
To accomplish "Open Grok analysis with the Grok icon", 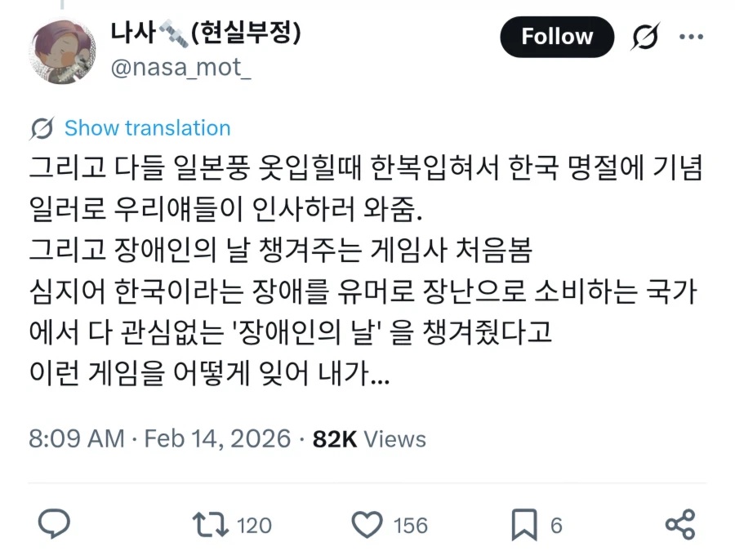I will coord(644,36).
